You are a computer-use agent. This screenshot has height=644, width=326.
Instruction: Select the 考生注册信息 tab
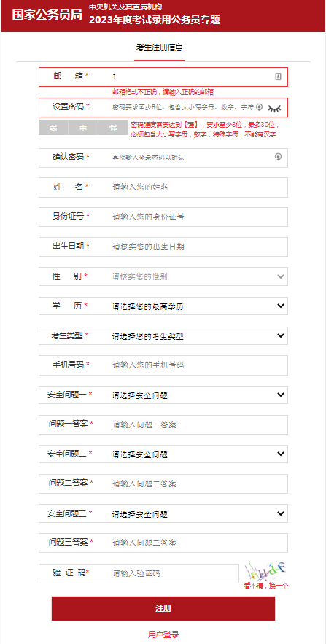point(159,47)
